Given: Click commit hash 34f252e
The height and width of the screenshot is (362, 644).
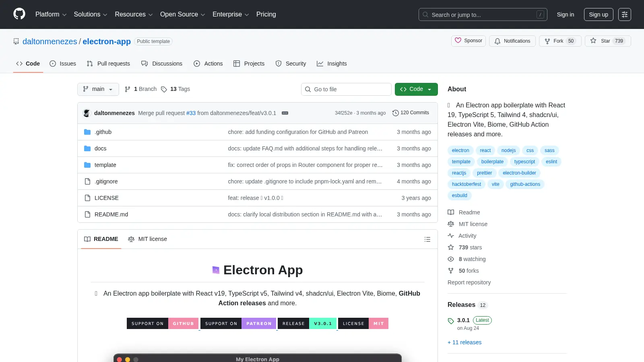Looking at the screenshot, I should click(343, 113).
